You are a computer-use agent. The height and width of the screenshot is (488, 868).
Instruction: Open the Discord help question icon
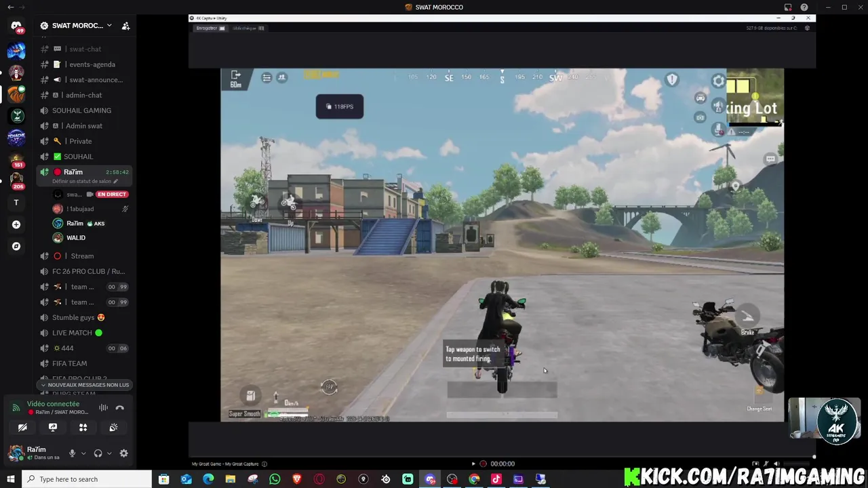click(804, 7)
